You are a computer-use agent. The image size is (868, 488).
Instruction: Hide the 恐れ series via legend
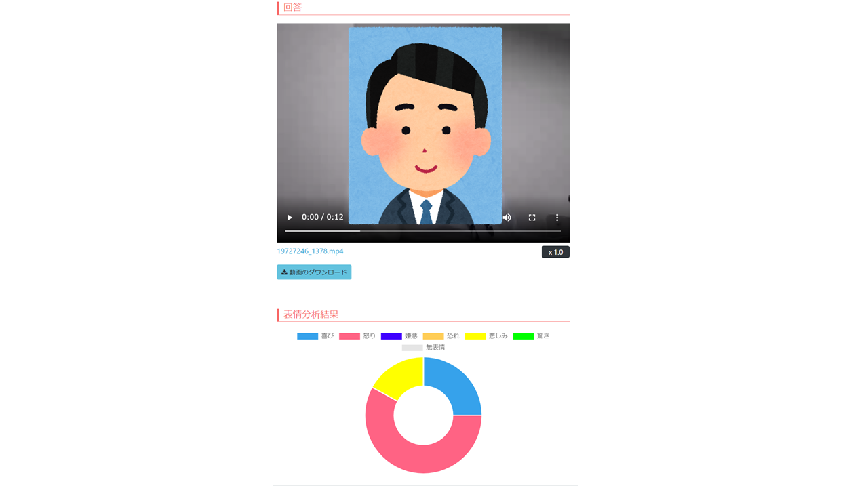[x=441, y=336]
